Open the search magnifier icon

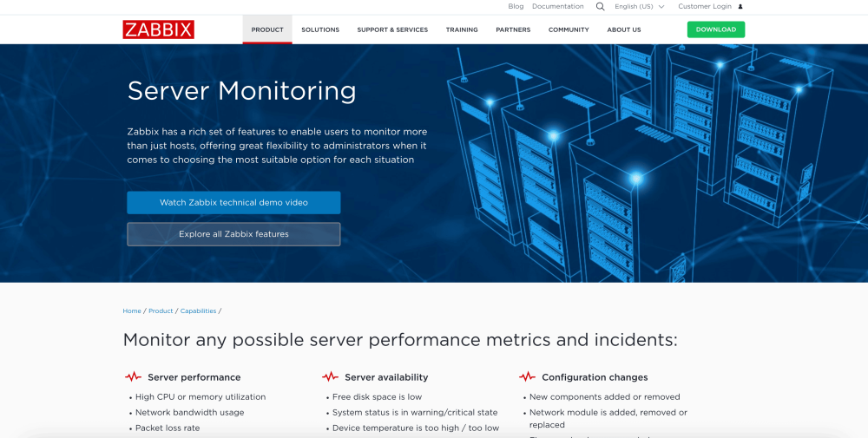tap(600, 7)
